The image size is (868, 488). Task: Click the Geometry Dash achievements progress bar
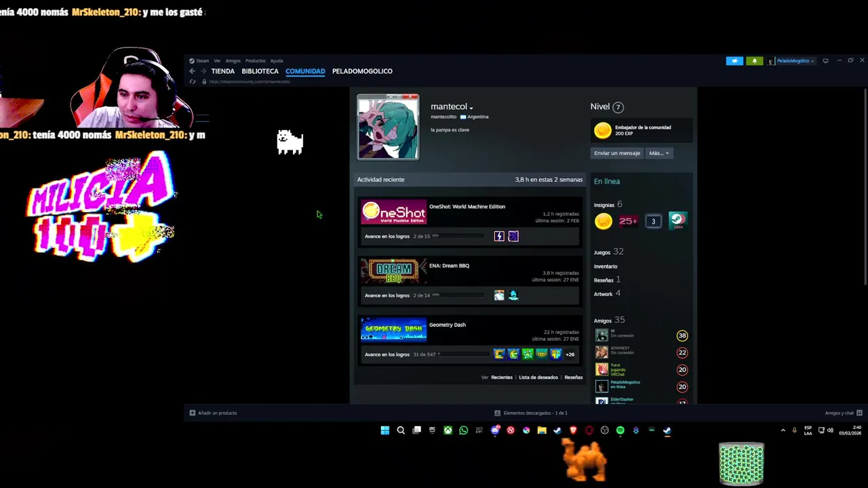[463, 354]
